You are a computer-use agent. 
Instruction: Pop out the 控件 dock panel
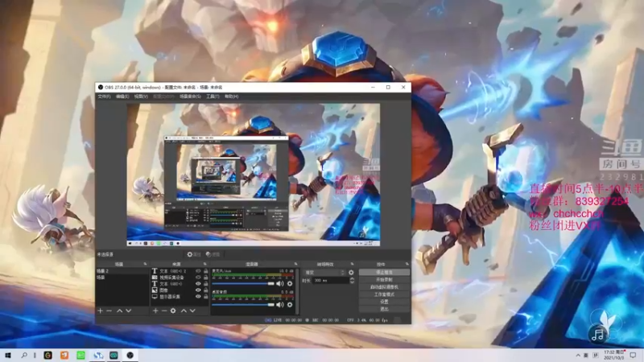click(407, 264)
